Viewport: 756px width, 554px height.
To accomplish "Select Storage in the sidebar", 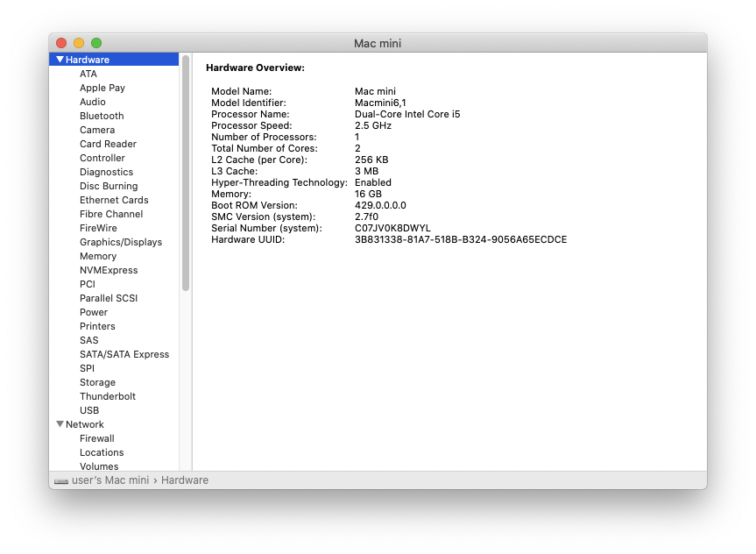I will [98, 382].
